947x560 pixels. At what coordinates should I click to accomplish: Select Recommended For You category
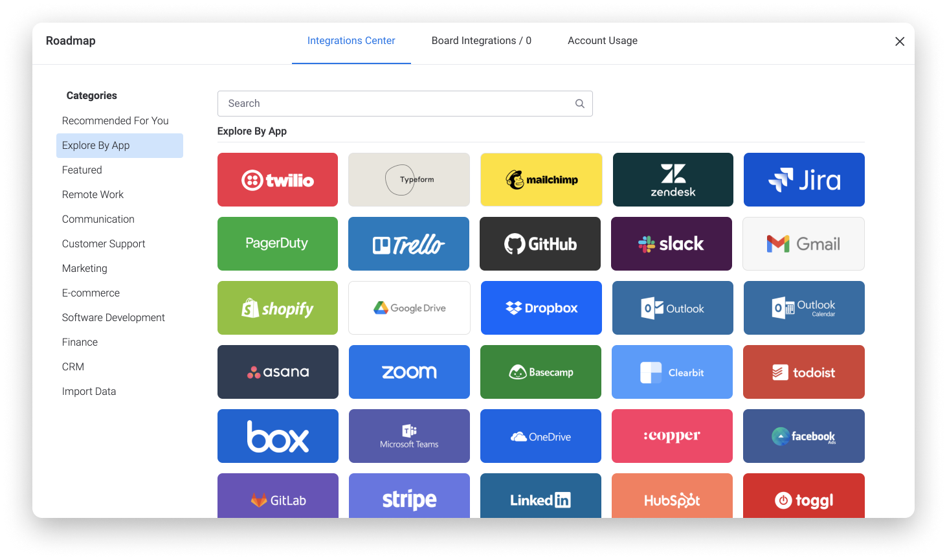click(x=120, y=121)
